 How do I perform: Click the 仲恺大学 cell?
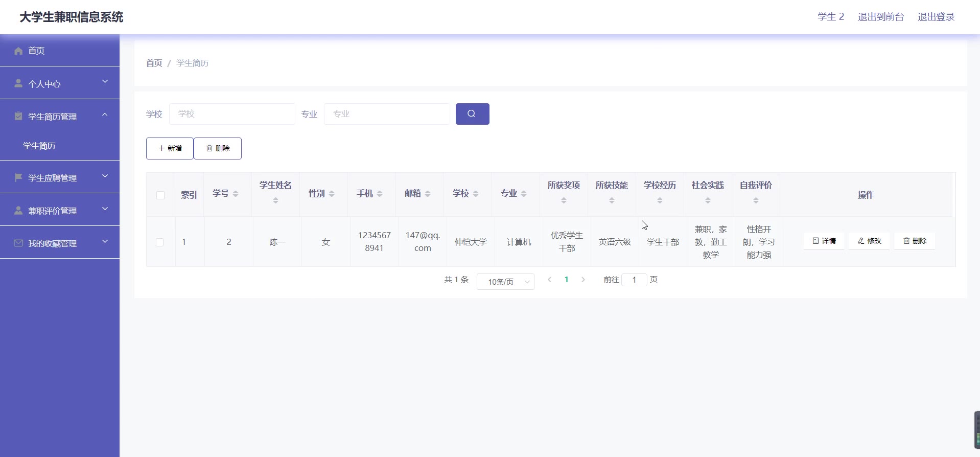click(x=471, y=242)
